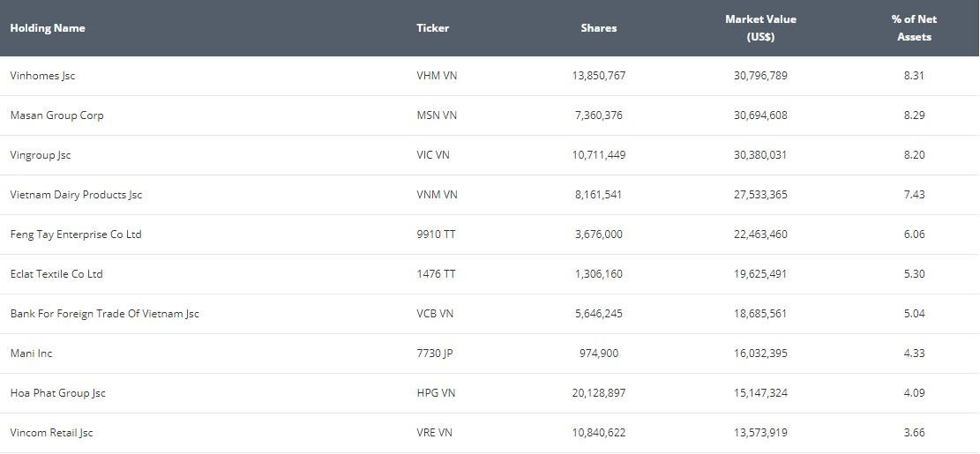Click the 8.31 net assets percentage

point(914,76)
